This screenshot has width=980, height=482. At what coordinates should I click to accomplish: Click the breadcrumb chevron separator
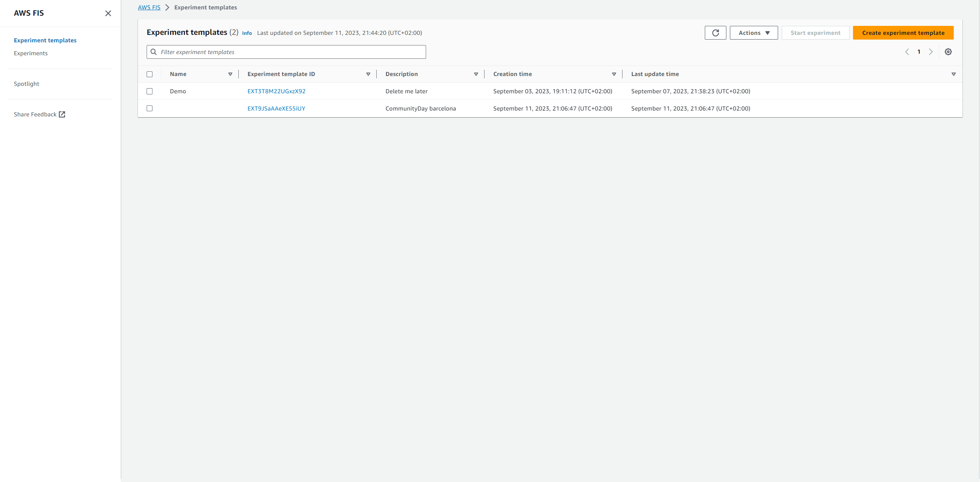[x=167, y=7]
